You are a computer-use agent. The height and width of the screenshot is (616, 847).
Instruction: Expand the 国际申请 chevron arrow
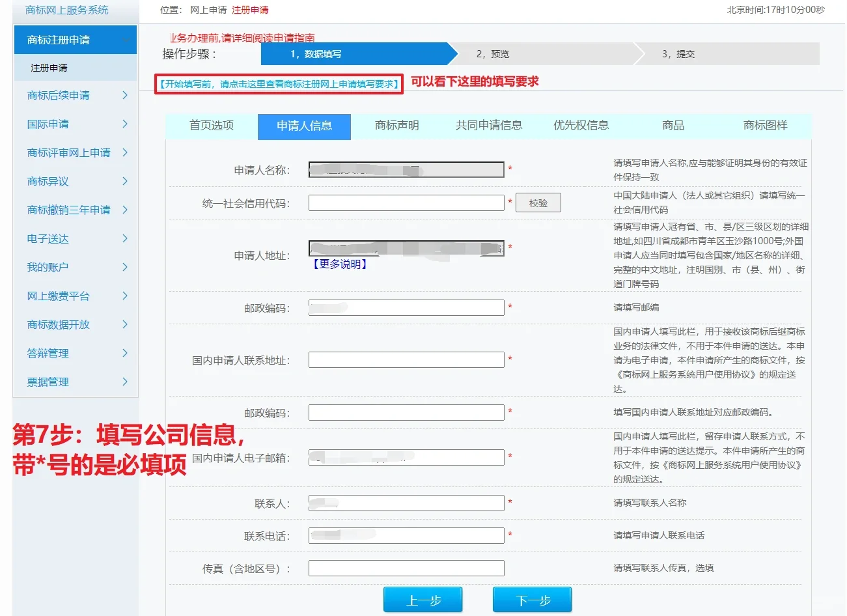pos(125,124)
